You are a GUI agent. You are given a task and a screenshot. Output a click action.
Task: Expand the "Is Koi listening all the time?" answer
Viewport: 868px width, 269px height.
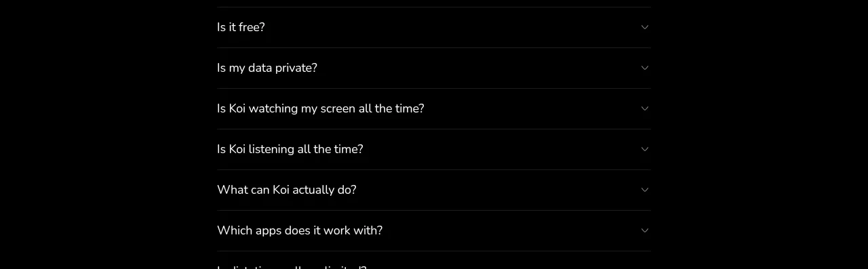[290, 149]
